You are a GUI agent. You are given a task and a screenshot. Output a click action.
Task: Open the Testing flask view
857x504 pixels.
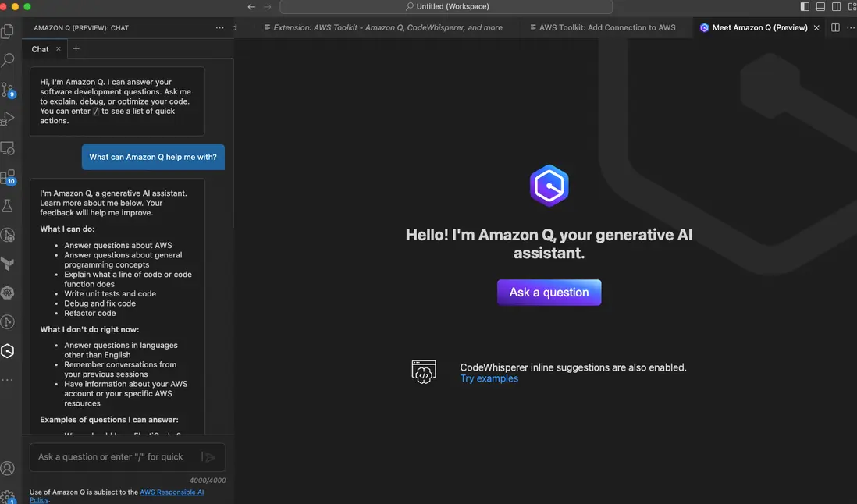[8, 206]
